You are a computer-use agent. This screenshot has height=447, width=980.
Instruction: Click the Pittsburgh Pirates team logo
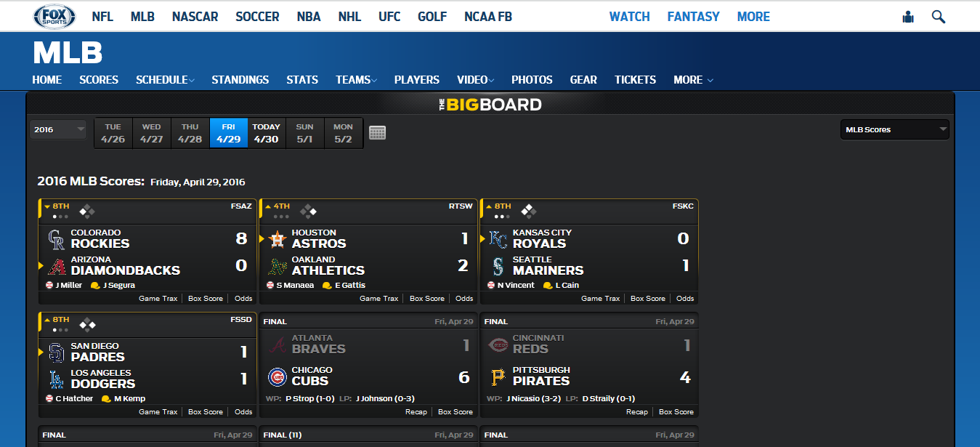[498, 376]
